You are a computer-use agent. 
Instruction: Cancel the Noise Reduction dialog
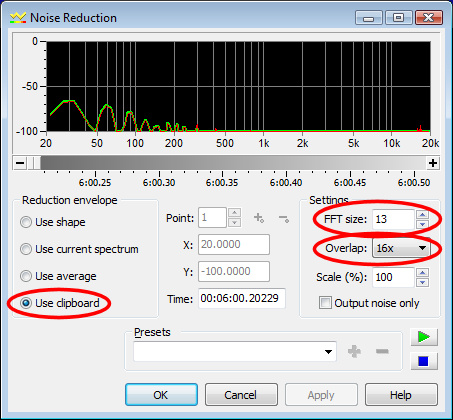pyautogui.click(x=241, y=395)
